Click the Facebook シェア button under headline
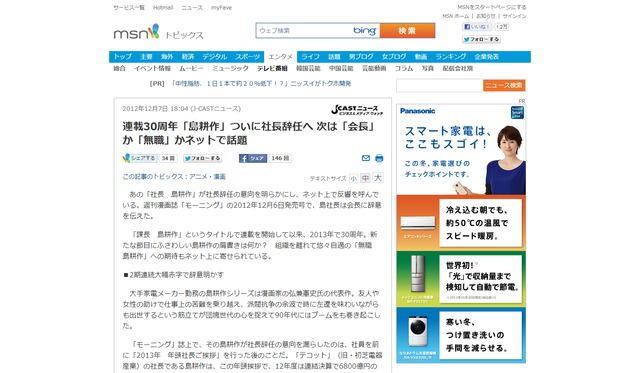Screen dimensions: 640x373 [253, 158]
